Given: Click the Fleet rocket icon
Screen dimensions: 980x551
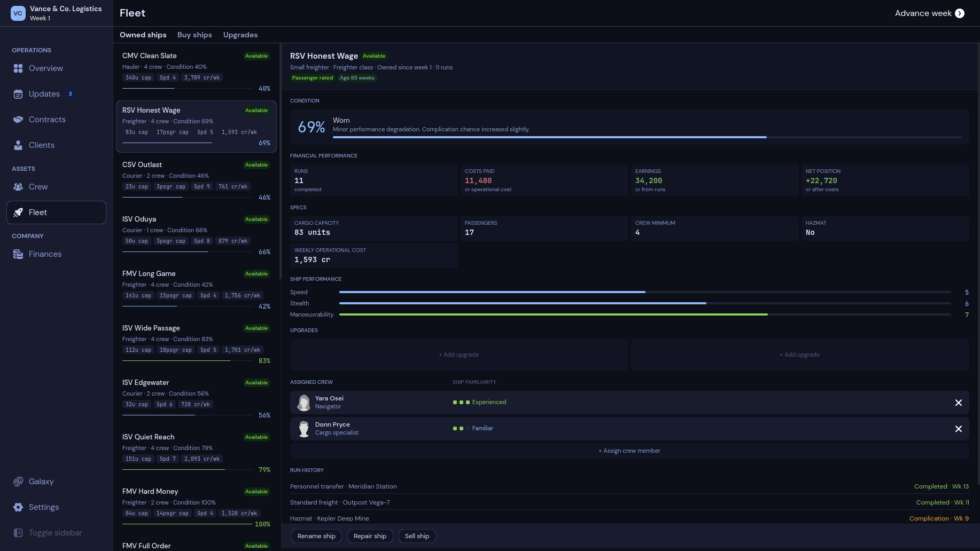Looking at the screenshot, I should coord(18,212).
